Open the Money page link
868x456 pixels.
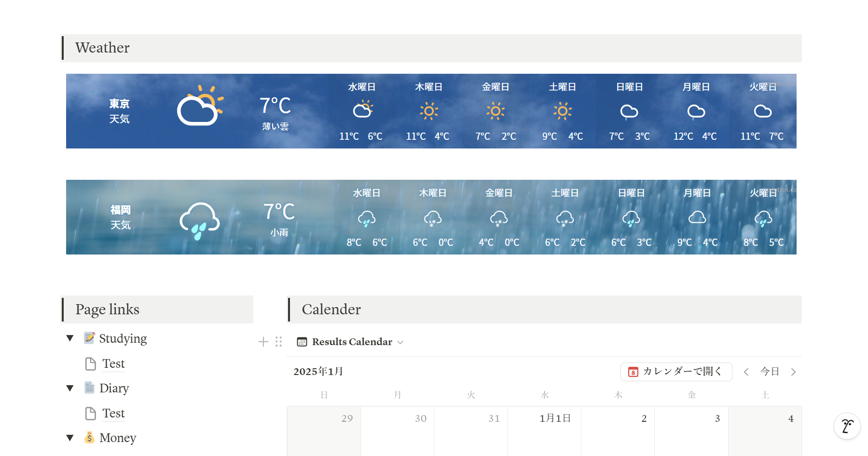(118, 438)
